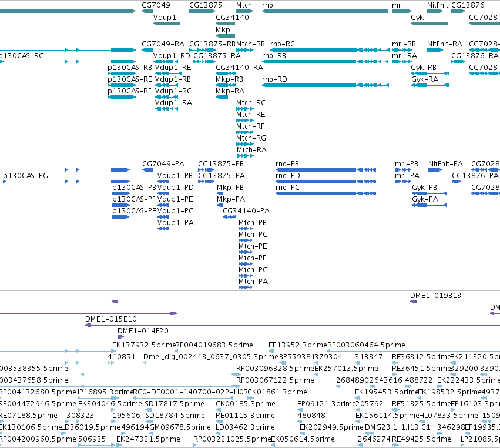
Task: Open the p130CAS-PF protein label
Action: [133, 199]
